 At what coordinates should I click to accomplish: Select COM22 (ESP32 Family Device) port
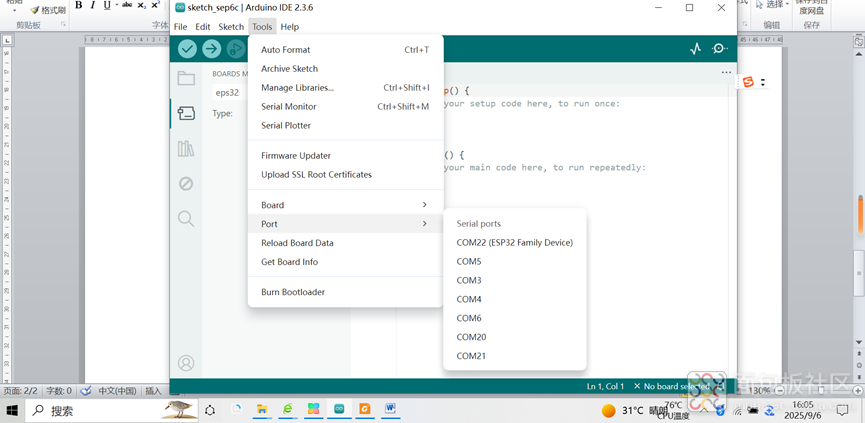514,242
